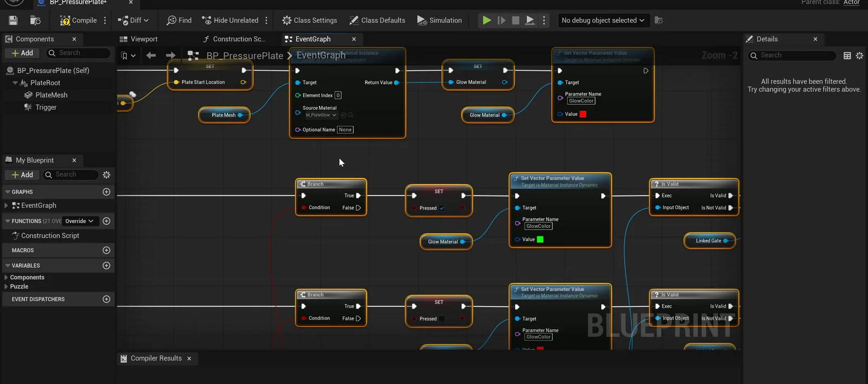The width and height of the screenshot is (868, 384).
Task: Select the Trigger component
Action: pos(46,108)
